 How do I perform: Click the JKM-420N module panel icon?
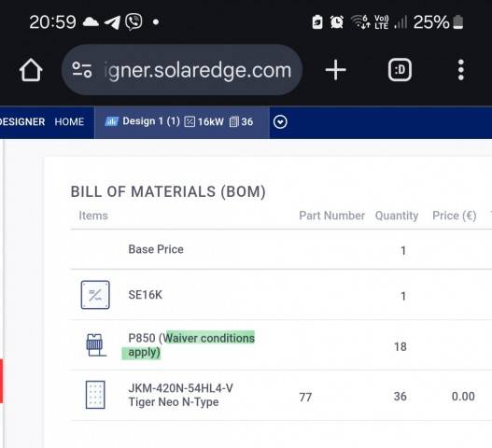click(95, 395)
